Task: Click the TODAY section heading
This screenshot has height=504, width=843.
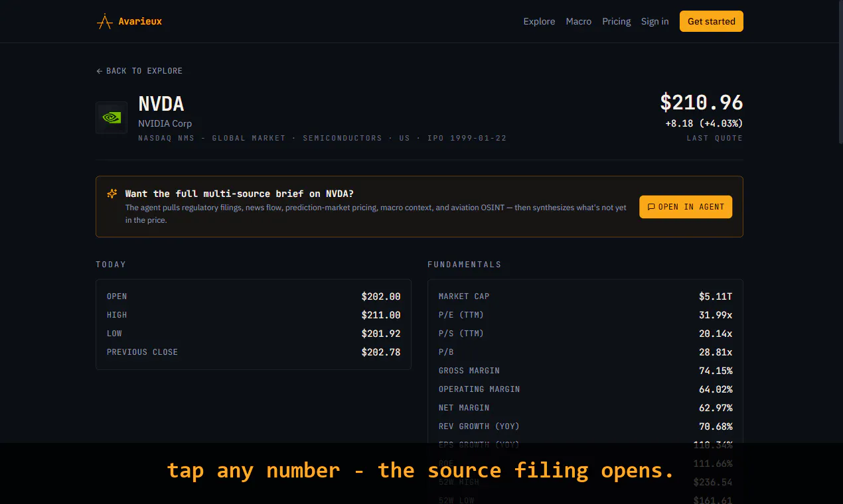Action: pos(111,265)
